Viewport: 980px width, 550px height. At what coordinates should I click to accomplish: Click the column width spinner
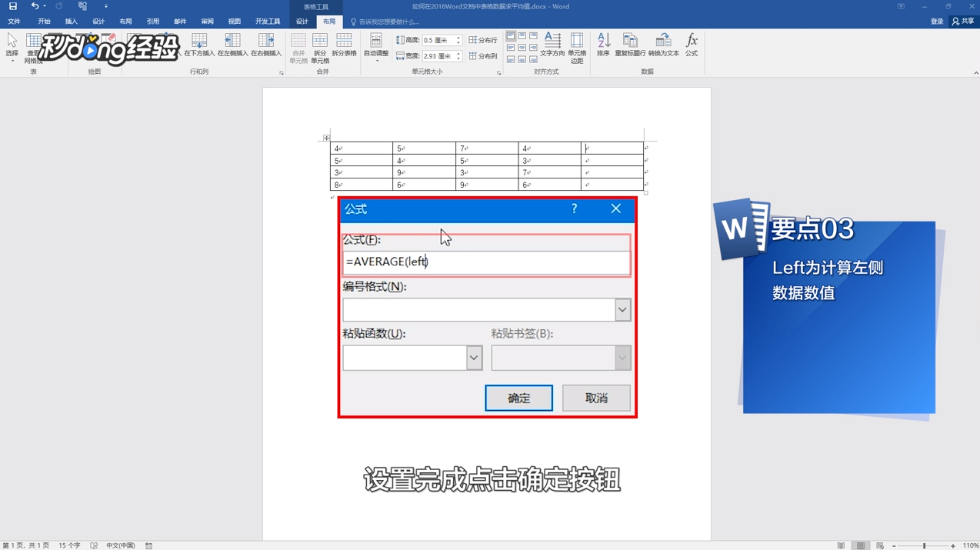click(458, 56)
